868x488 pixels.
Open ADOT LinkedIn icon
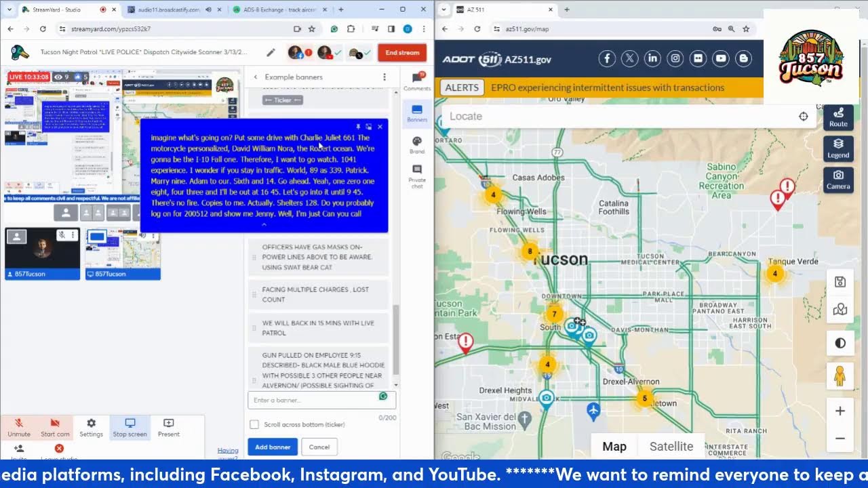[x=652, y=58]
